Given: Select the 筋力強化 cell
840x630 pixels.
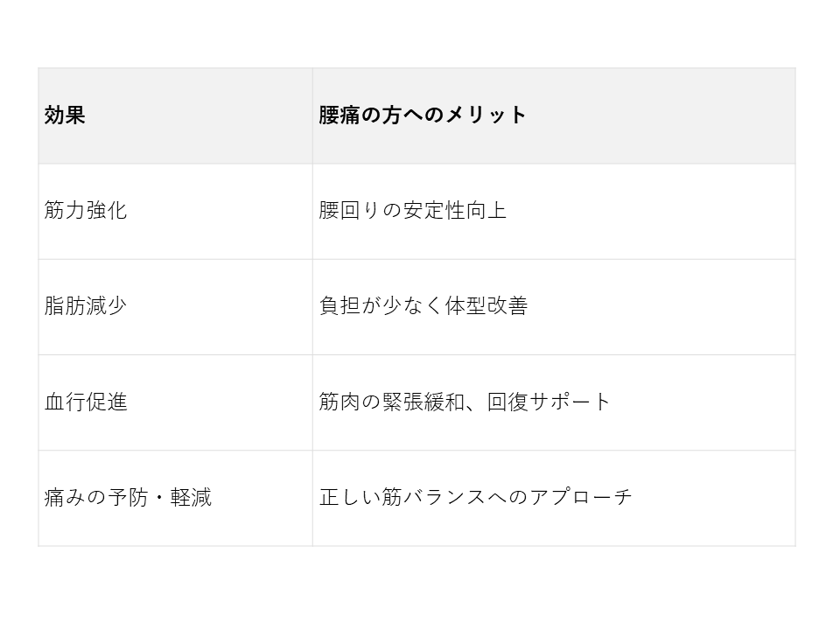Looking at the screenshot, I should coord(175,211).
